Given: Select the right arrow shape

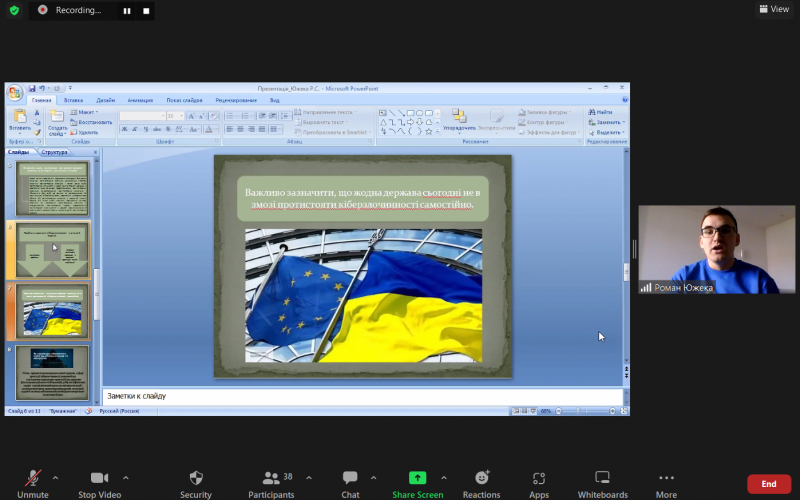Looking at the screenshot, I should tap(410, 122).
